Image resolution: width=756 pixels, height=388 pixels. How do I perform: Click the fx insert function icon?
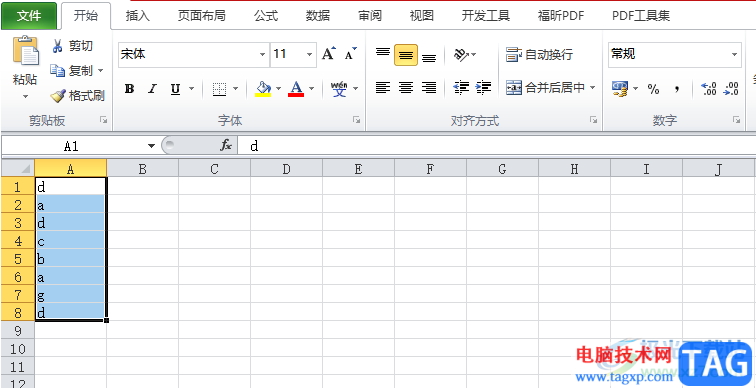tap(226, 146)
